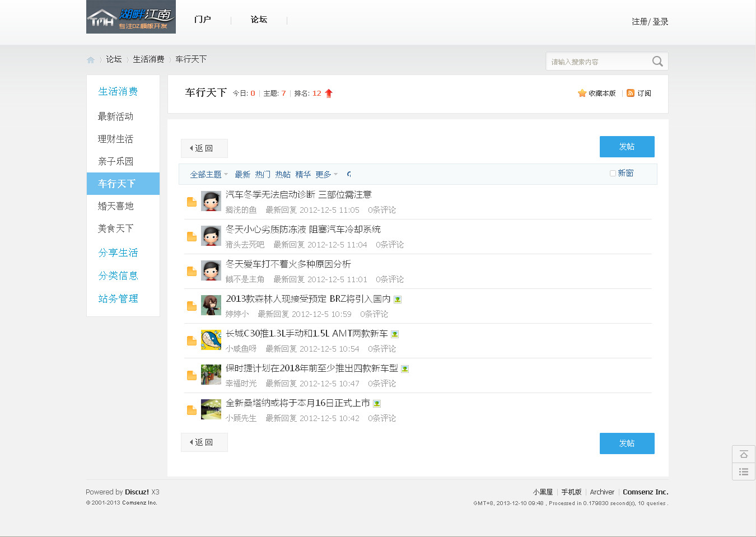
Task: Open folder icon of 冬天爱车打不着火 thread
Action: 192,271
